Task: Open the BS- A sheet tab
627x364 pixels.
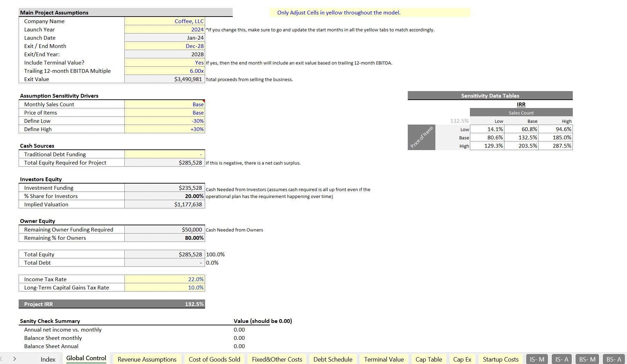Action: [x=614, y=359]
